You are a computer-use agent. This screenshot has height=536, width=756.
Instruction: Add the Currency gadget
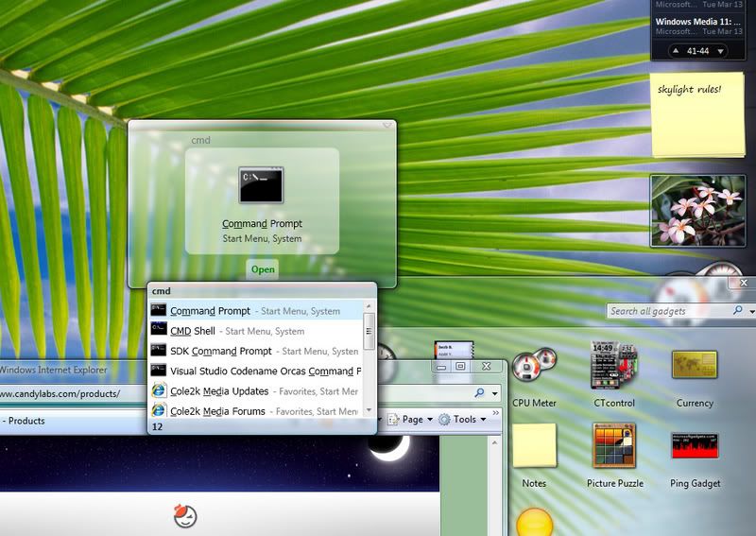click(x=695, y=379)
